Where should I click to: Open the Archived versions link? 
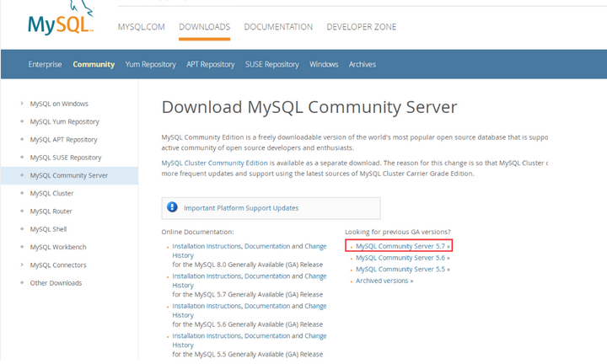384,281
